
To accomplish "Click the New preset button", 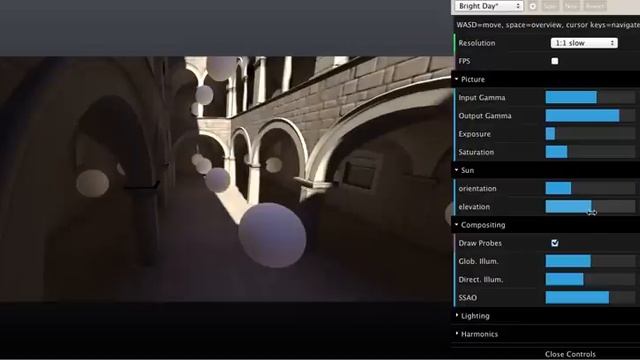I will 571,6.
